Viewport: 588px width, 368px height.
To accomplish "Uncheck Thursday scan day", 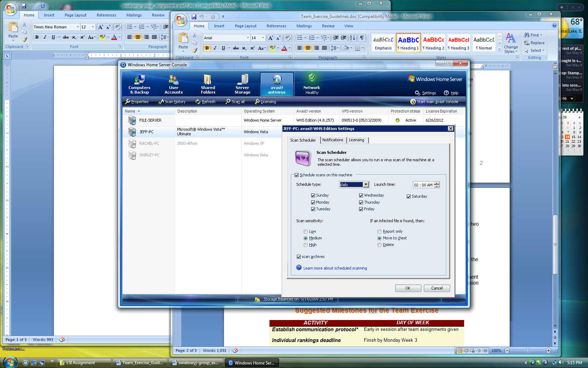I will pos(361,202).
